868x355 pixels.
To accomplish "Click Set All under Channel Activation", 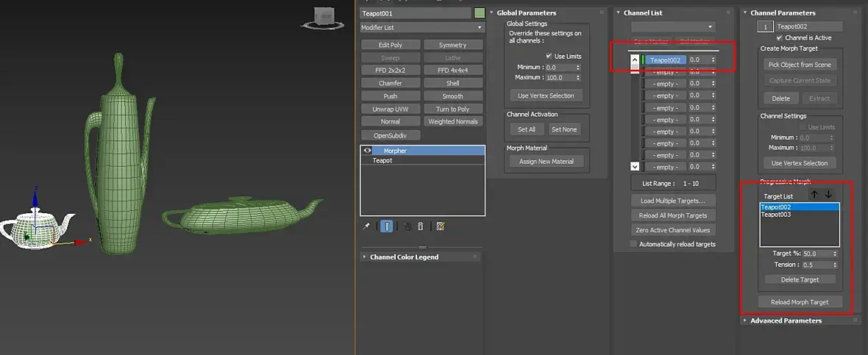I will [x=527, y=129].
